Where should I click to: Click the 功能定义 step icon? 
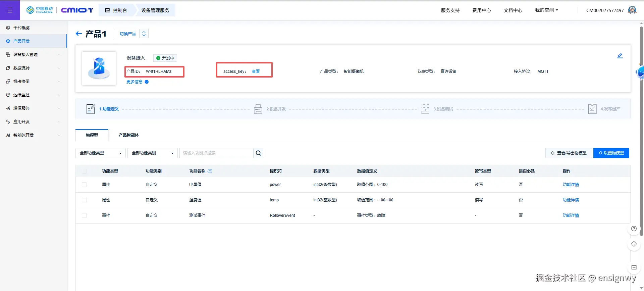91,109
